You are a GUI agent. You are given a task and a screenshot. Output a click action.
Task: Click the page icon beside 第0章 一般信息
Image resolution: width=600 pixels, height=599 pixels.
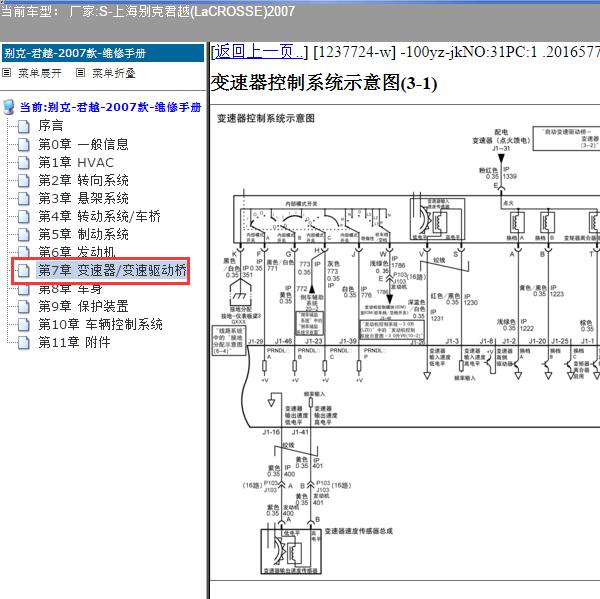pyautogui.click(x=24, y=144)
